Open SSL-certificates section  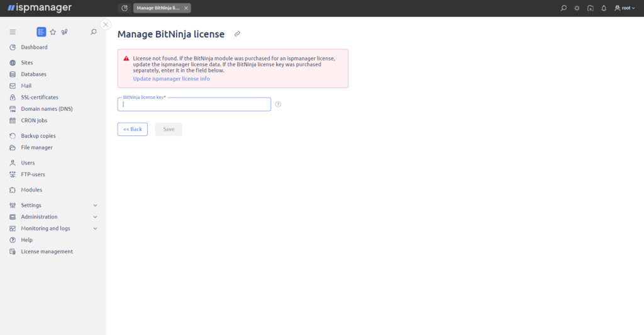[40, 98]
